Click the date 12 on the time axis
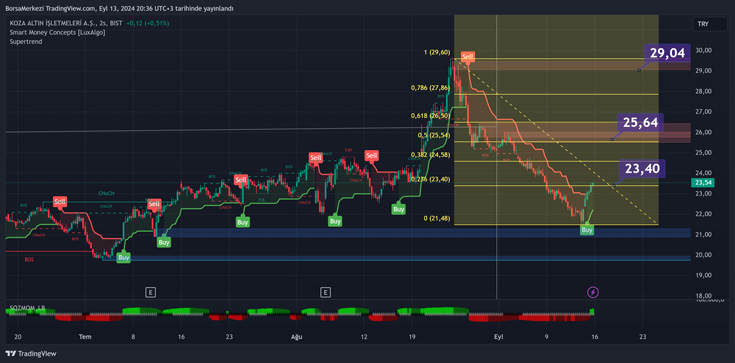Image resolution: width=735 pixels, height=363 pixels. (364, 337)
